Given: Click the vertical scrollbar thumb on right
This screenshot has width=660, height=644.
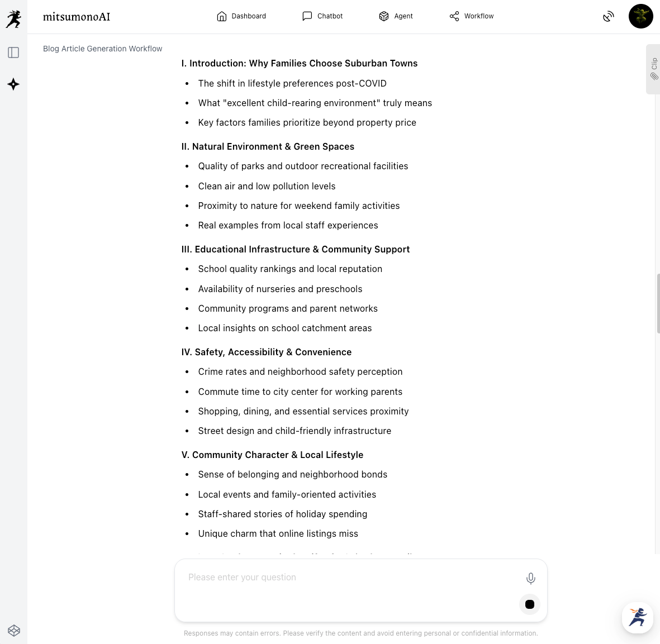Looking at the screenshot, I should point(658,304).
